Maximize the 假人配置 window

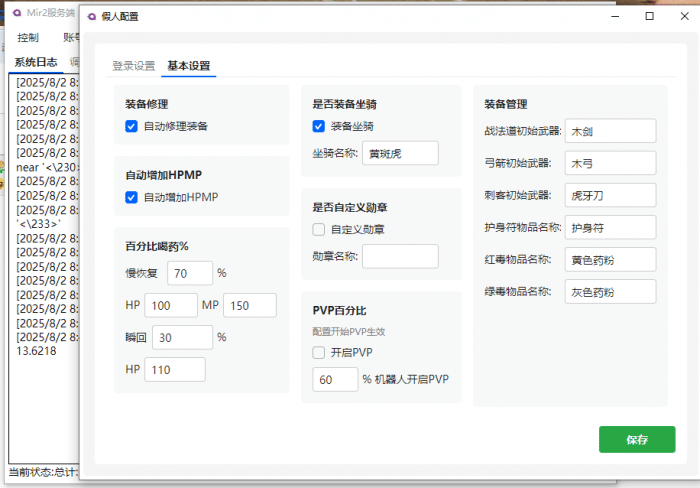pyautogui.click(x=650, y=17)
